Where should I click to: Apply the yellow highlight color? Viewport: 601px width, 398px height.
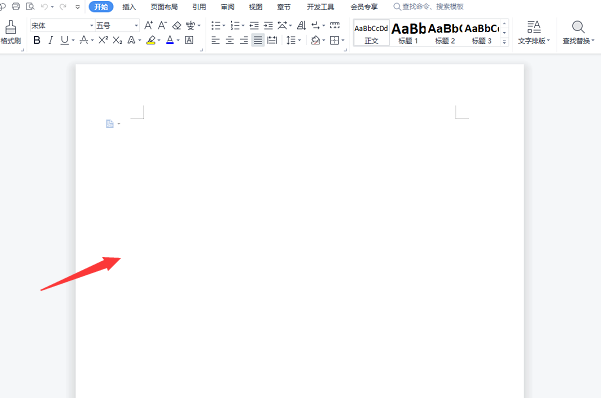(151, 40)
